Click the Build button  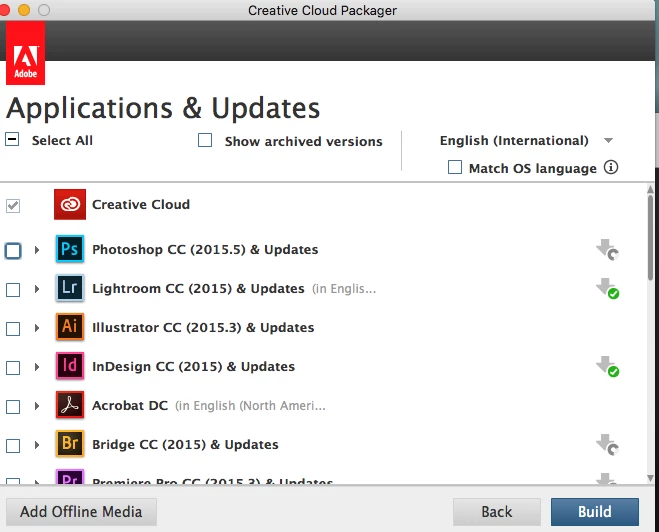pos(595,512)
